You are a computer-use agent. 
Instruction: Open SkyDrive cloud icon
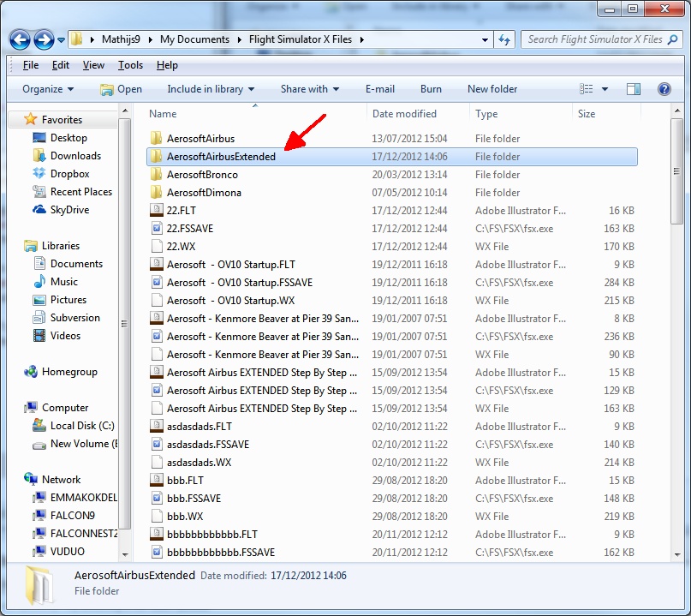tap(39, 209)
